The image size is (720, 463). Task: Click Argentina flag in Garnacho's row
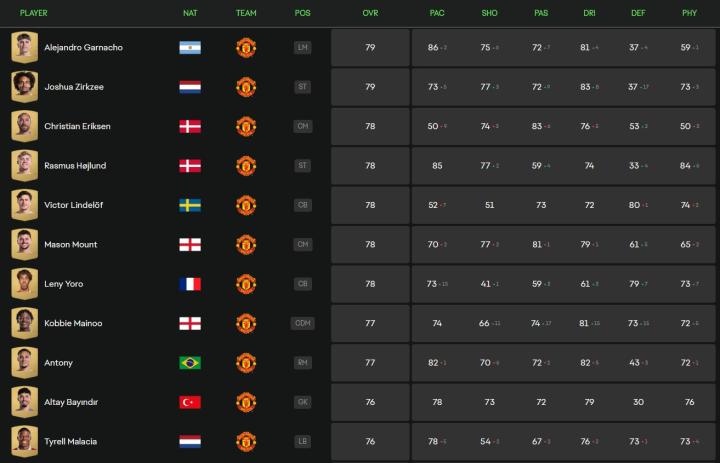190,48
